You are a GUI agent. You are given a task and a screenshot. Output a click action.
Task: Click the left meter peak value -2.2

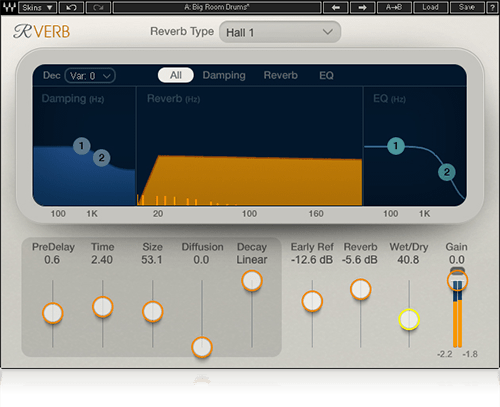pos(445,354)
